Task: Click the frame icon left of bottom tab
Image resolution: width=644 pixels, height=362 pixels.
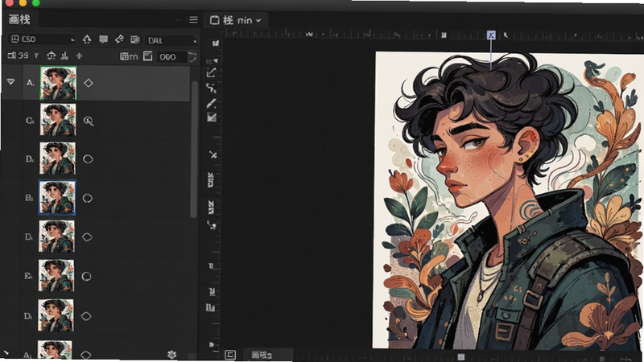Action: (x=230, y=355)
